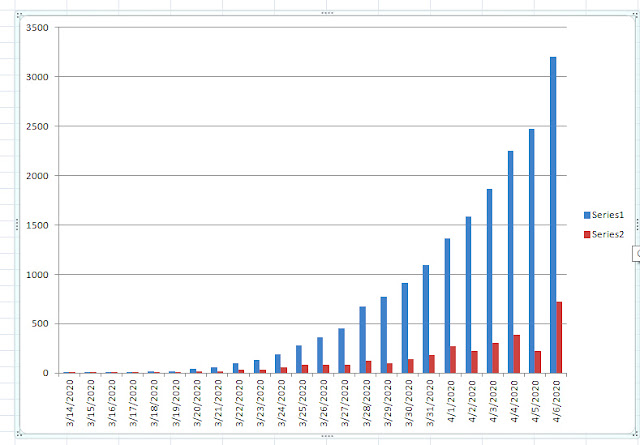
Task: Click the 3/25/2020 date axis label
Action: pyautogui.click(x=303, y=403)
